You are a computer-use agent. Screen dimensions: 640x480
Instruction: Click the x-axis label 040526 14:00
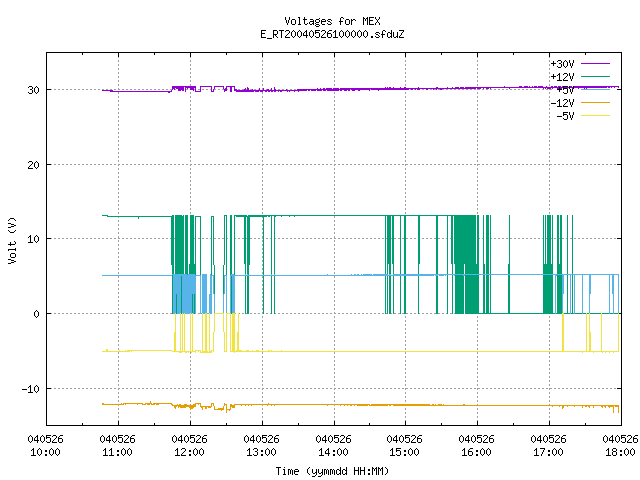pyautogui.click(x=333, y=446)
